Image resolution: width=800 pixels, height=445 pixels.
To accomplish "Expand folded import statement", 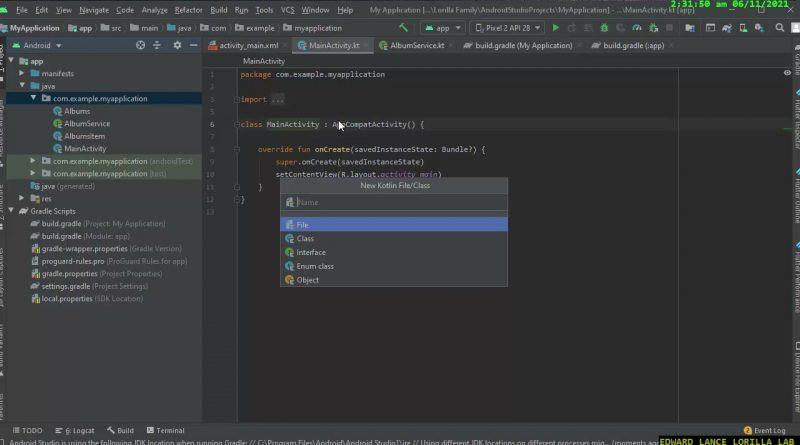I will (x=278, y=100).
